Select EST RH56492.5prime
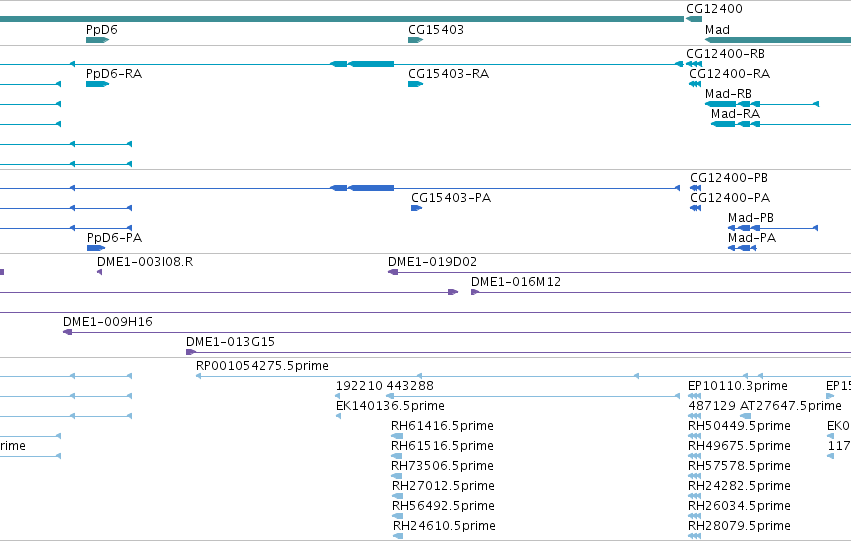The width and height of the screenshot is (851, 541). 443,506
